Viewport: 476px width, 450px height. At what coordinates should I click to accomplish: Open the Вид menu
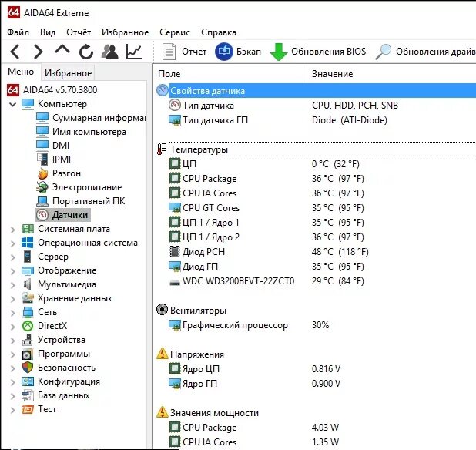[48, 32]
